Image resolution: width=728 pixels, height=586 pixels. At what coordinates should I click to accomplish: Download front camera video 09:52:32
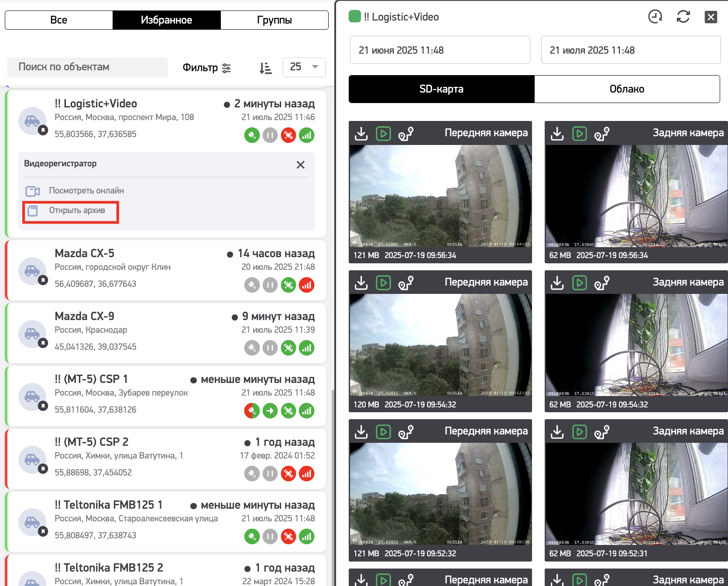pos(361,432)
